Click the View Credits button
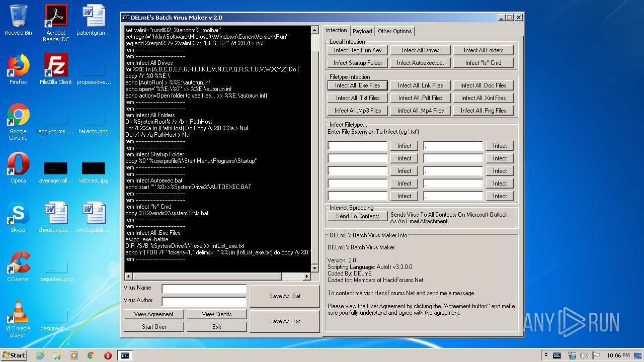 (x=217, y=314)
